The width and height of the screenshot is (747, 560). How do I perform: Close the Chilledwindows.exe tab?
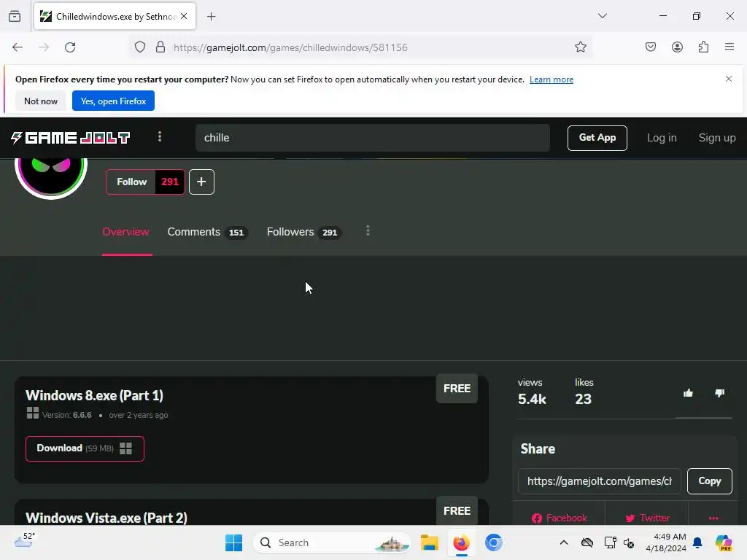184,16
